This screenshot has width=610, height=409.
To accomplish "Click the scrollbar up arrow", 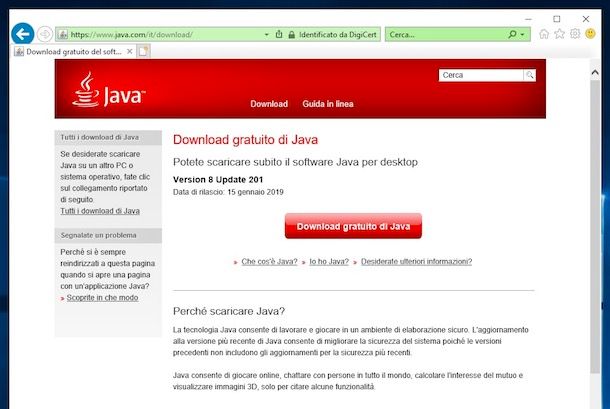I will (595, 72).
